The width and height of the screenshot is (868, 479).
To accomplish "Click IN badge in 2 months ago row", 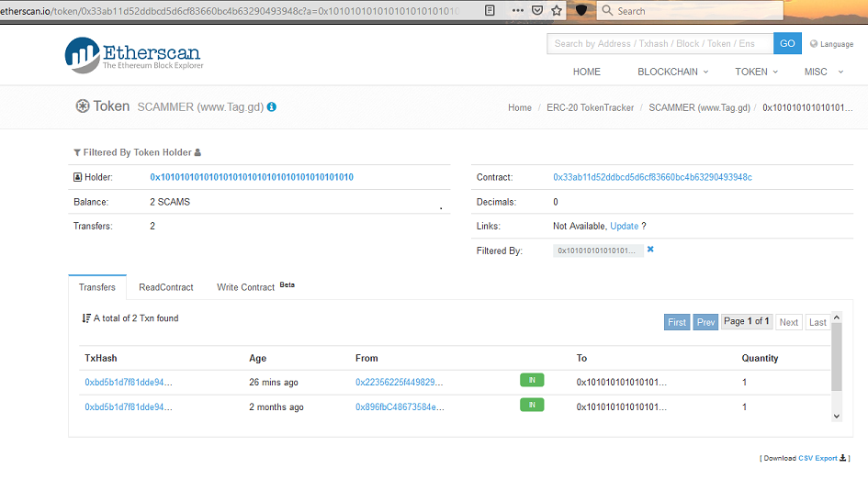I will click(532, 405).
